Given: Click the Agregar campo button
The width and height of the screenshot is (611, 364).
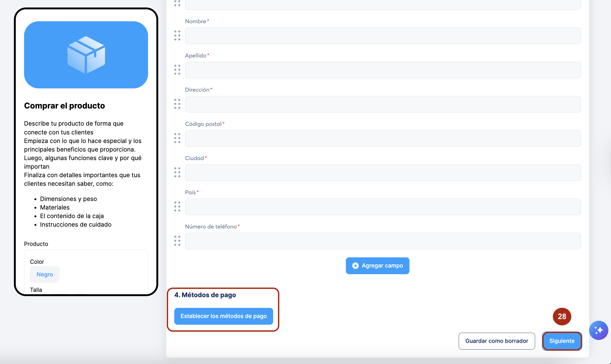Looking at the screenshot, I should [377, 266].
